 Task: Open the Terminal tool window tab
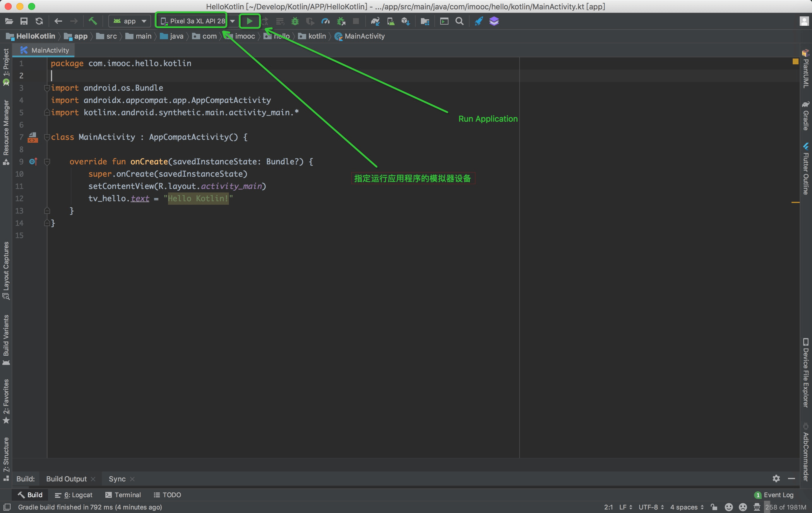pyautogui.click(x=123, y=495)
